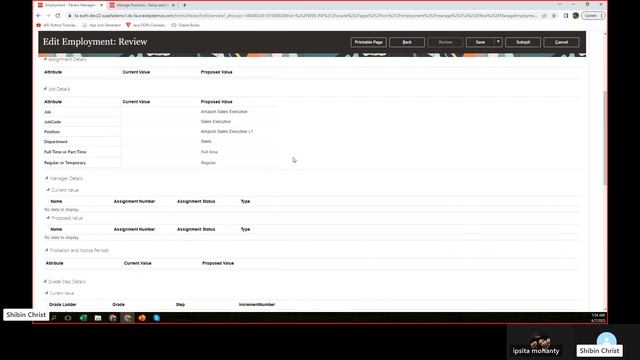Screen dimensions: 640x360
Task: Collapse the Proposed Value subsection under Manager Details
Action: (x=48, y=218)
